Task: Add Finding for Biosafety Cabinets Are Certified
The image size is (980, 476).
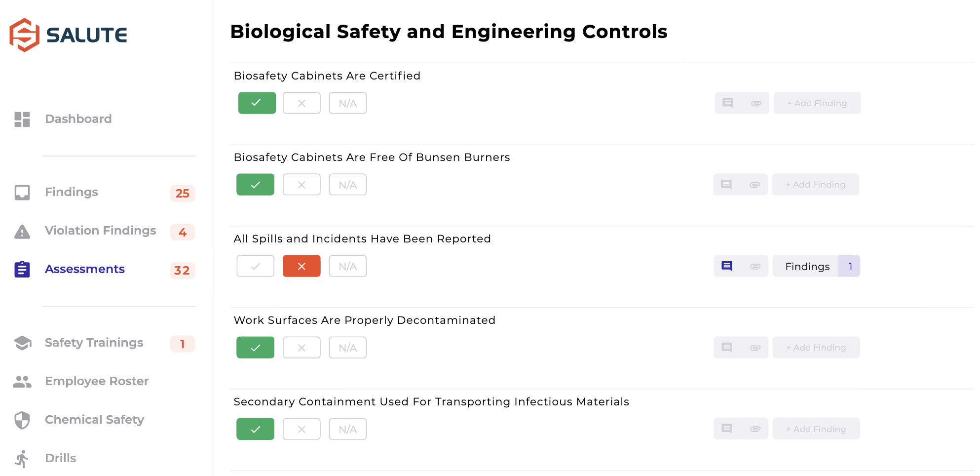Action: tap(817, 103)
